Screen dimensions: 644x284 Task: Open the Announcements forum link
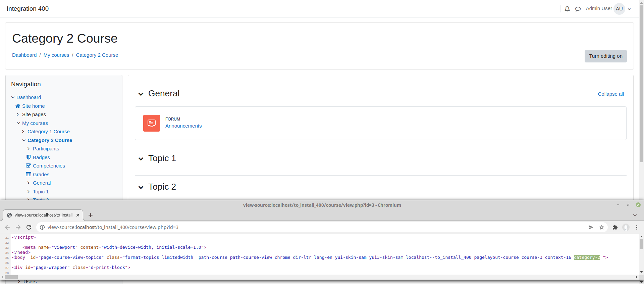point(183,126)
